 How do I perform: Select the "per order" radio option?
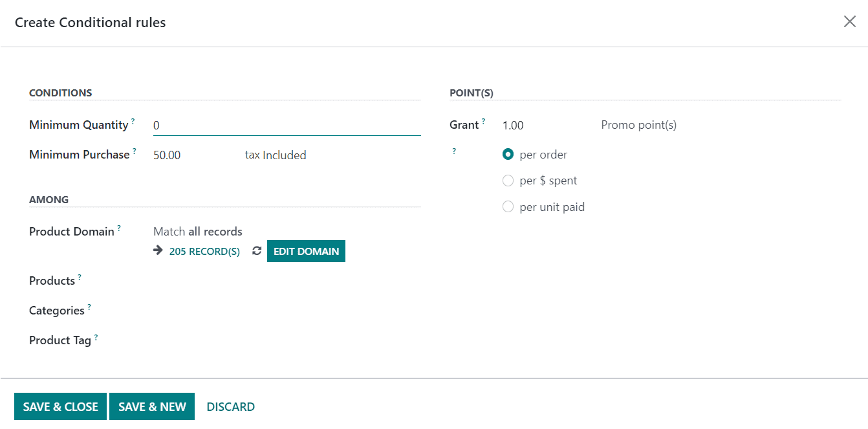(x=508, y=155)
